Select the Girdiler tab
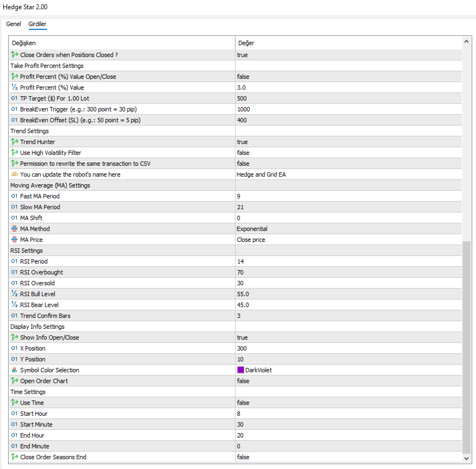 click(x=38, y=24)
